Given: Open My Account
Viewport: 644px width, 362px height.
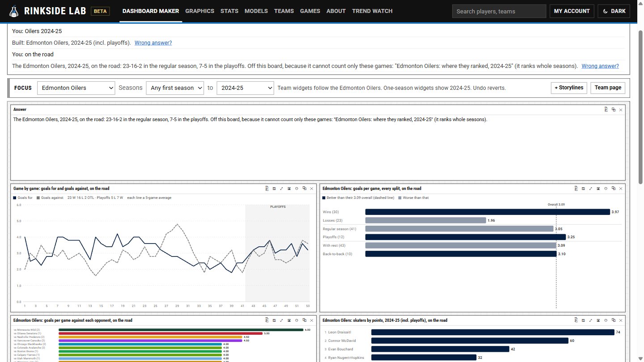Looking at the screenshot, I should point(572,11).
